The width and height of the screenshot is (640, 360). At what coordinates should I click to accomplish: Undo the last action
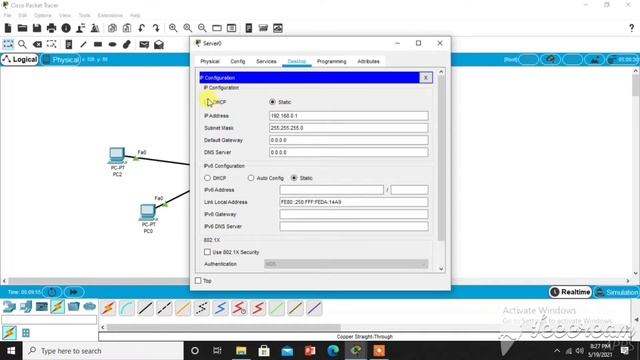coord(141,28)
